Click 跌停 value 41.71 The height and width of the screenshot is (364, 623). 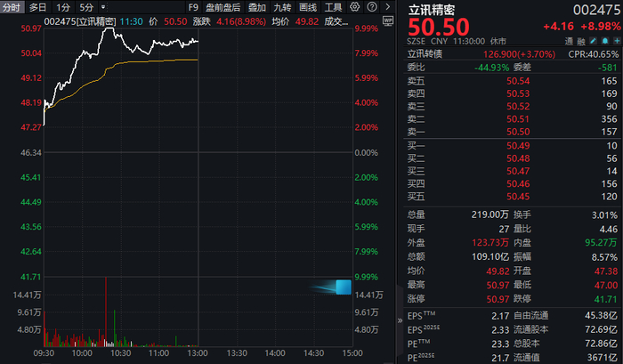pyautogui.click(x=606, y=299)
